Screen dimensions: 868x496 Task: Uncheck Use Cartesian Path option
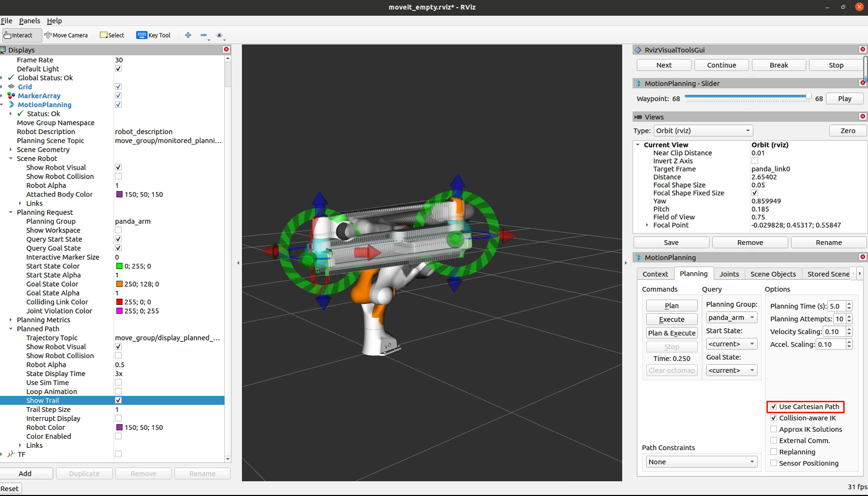(774, 406)
